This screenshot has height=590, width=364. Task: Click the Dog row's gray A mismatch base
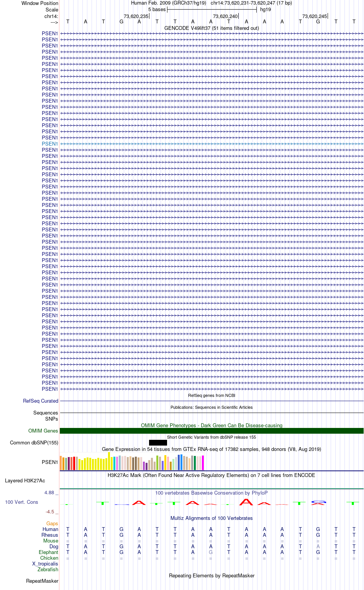[x=318, y=546]
